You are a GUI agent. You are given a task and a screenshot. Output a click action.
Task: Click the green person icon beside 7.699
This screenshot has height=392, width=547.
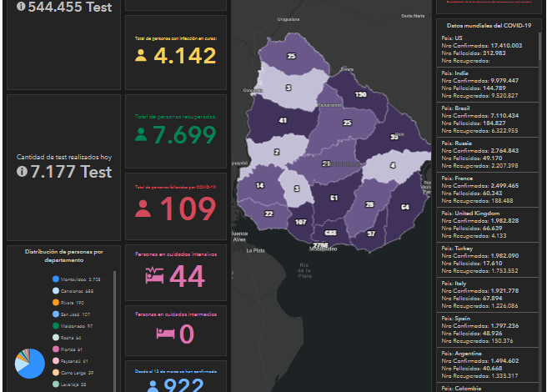point(141,135)
